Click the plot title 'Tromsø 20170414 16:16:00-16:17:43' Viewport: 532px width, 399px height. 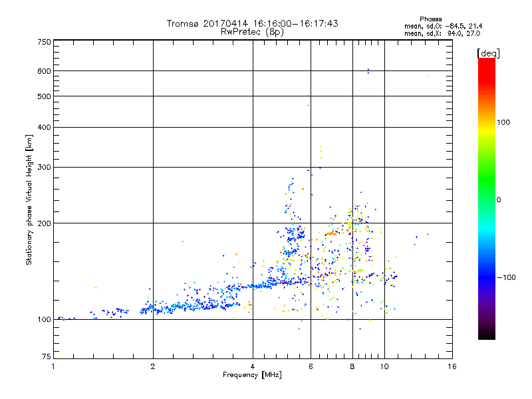click(x=252, y=23)
